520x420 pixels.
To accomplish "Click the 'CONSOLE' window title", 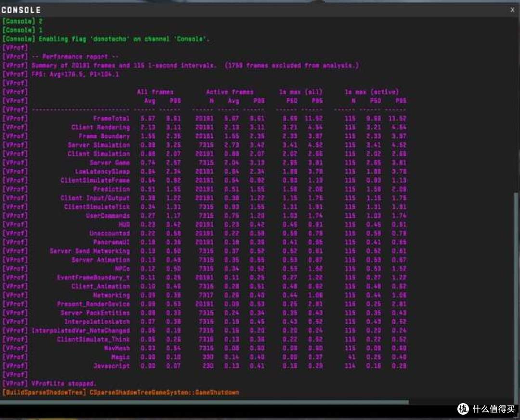I will 21,10.
